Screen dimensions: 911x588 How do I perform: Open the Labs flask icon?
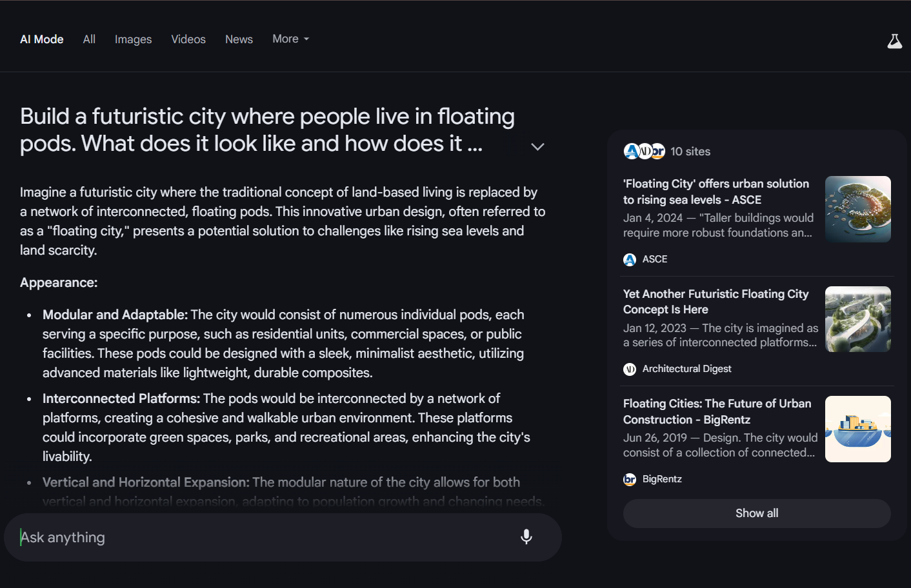pos(894,42)
